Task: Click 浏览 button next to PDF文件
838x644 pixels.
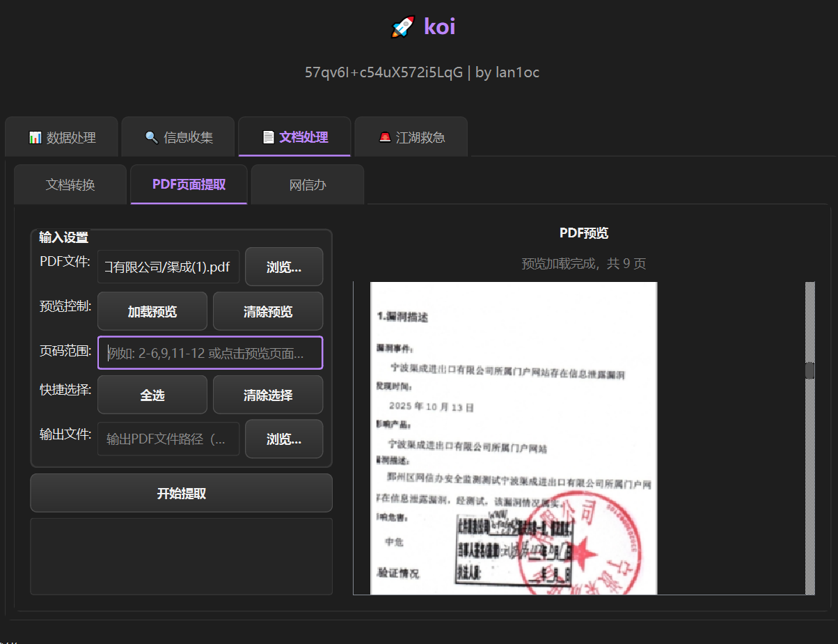Action: tap(284, 267)
